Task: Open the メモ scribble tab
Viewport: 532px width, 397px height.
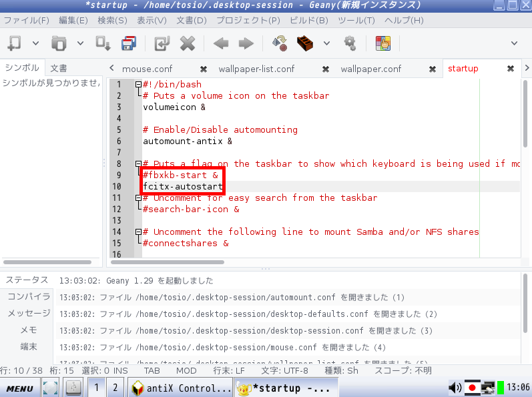Action: [x=29, y=330]
